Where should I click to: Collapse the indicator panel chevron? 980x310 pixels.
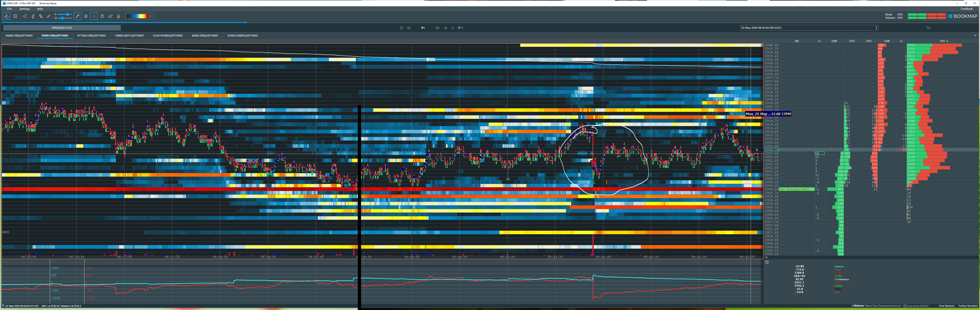tap(766, 257)
